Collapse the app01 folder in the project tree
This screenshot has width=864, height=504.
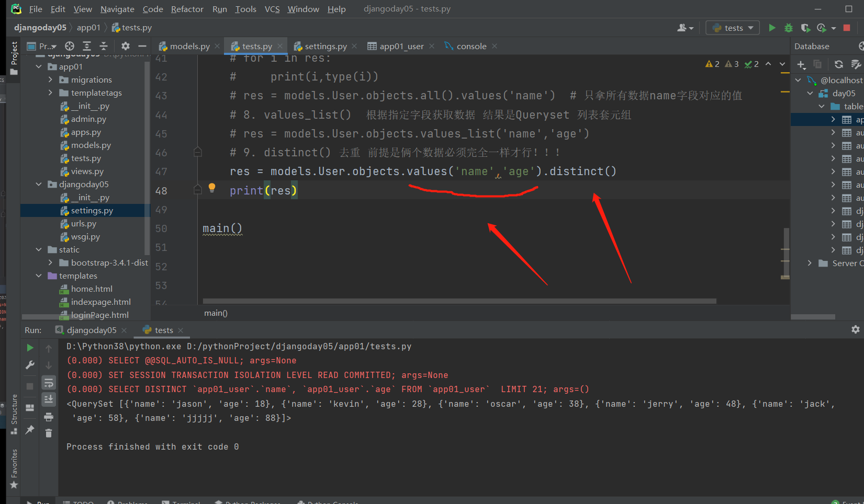tap(39, 66)
